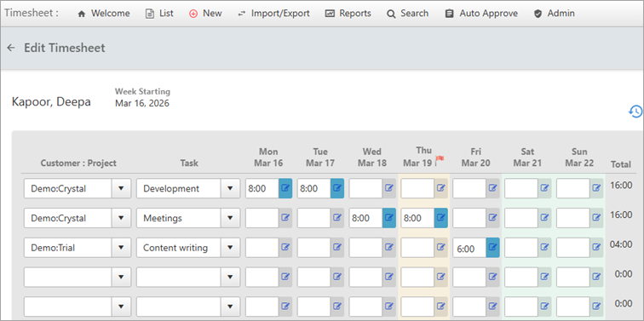Screen dimensions: 644x321
Task: Open the Admin menu item
Action: click(554, 14)
